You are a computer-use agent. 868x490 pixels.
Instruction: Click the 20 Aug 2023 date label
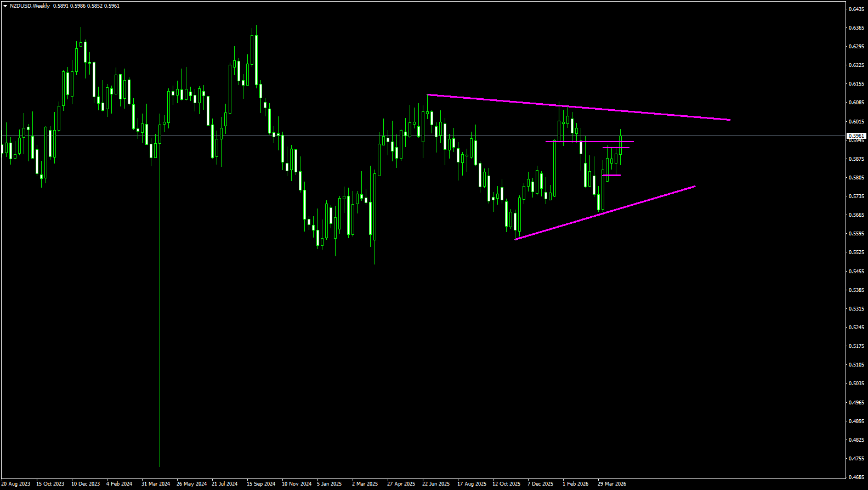(15, 484)
